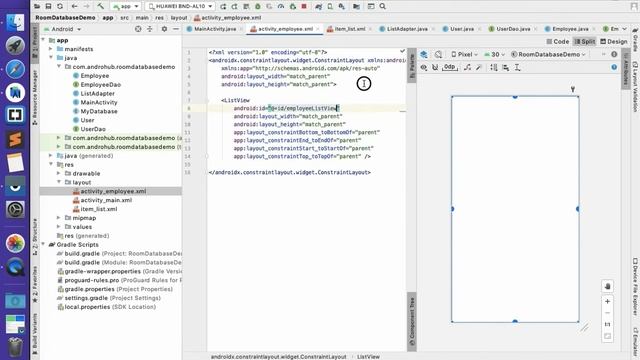Open the RoomDatabaseDemo theme dropdown
Screen dimensions: 640x360
tap(548, 54)
